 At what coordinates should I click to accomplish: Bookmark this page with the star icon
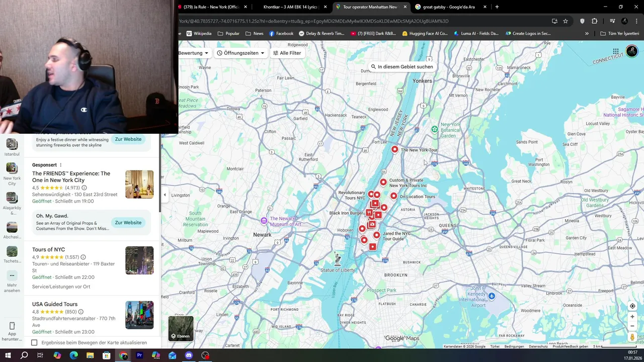(566, 21)
